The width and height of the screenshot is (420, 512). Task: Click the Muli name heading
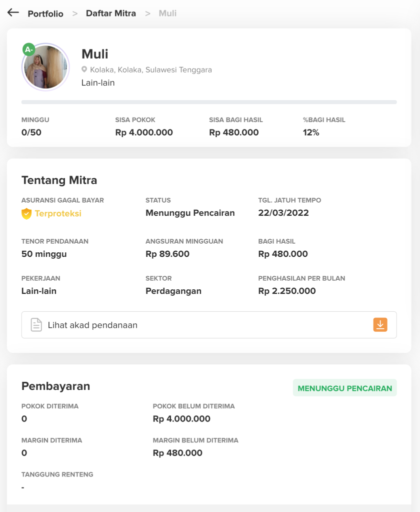[95, 54]
